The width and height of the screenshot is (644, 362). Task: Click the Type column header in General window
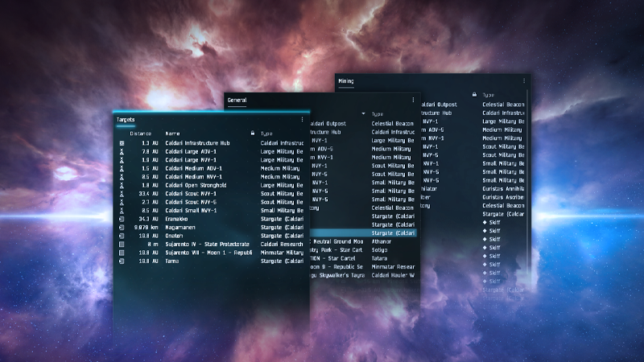coord(378,114)
